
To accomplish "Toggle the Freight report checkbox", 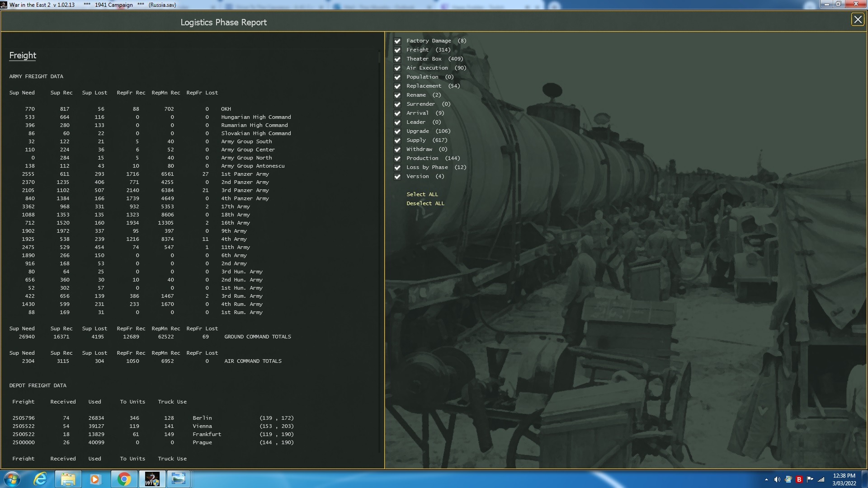I will coord(397,50).
